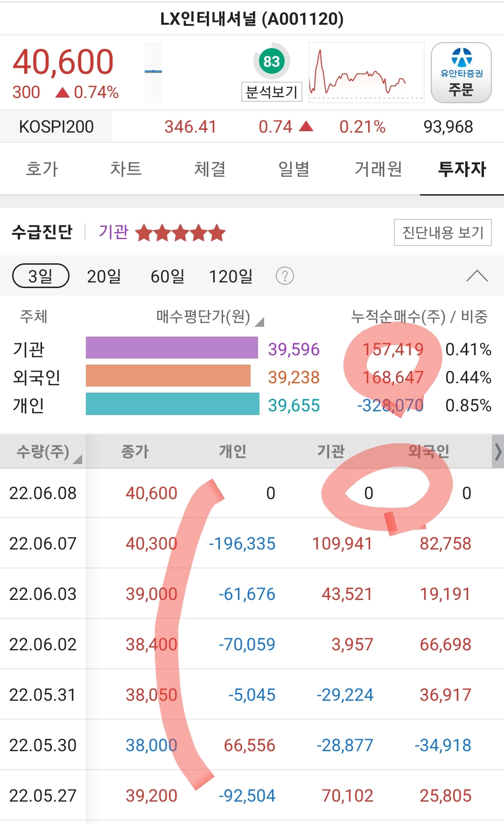Toggle the 매수평단가(원) column dropdown

pyautogui.click(x=210, y=317)
